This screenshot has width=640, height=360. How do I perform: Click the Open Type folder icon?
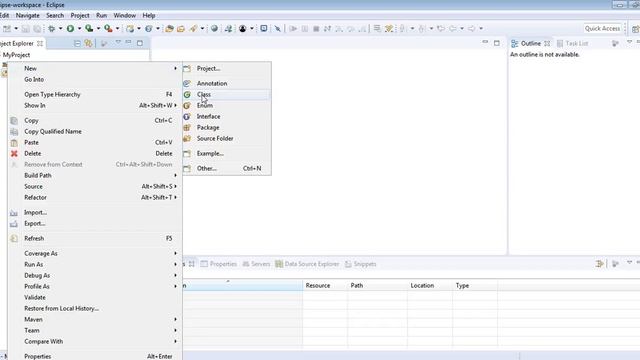tap(169, 29)
